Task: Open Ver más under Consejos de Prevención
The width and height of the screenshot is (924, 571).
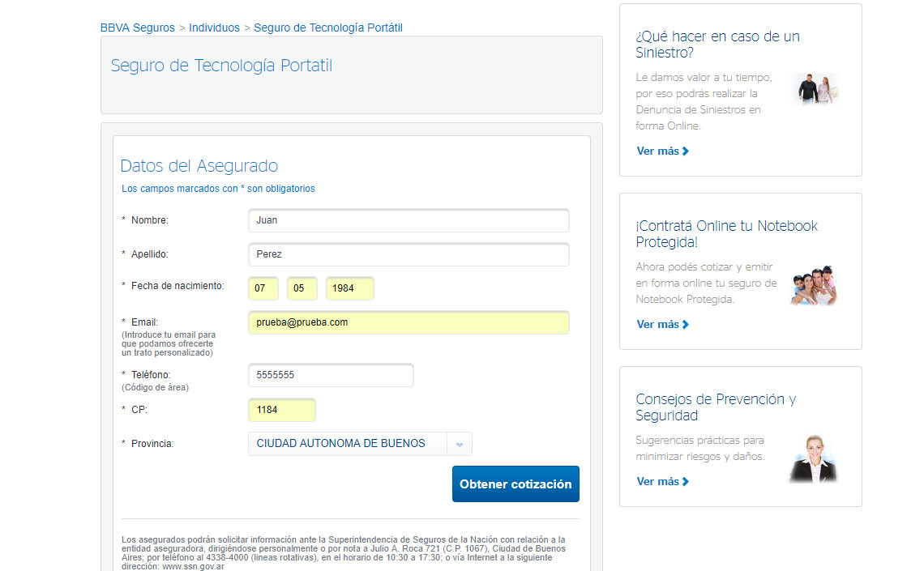Action: tap(662, 482)
